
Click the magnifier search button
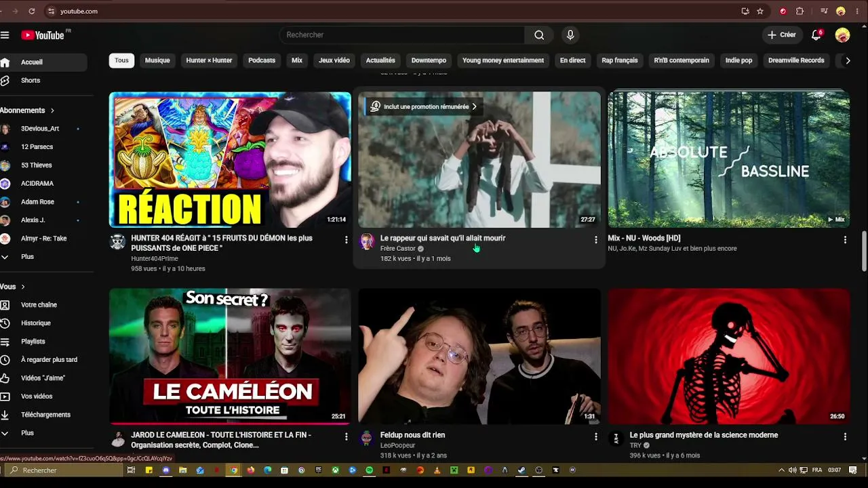(x=539, y=35)
